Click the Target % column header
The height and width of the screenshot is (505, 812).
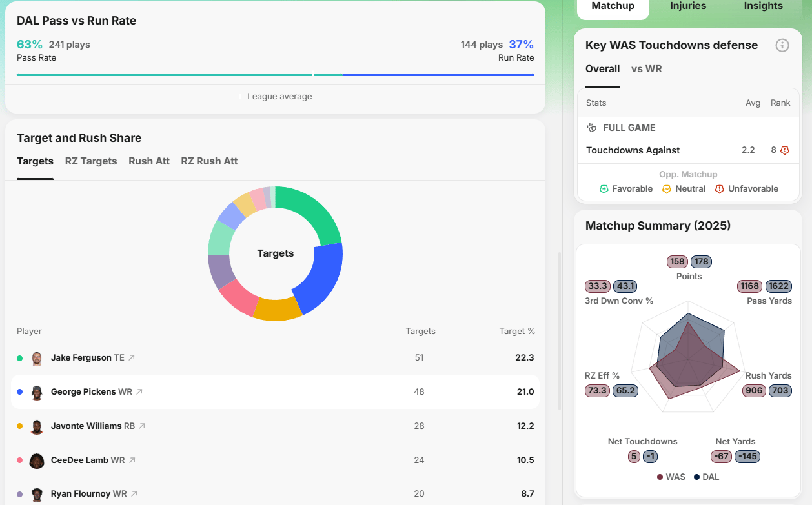(x=517, y=332)
